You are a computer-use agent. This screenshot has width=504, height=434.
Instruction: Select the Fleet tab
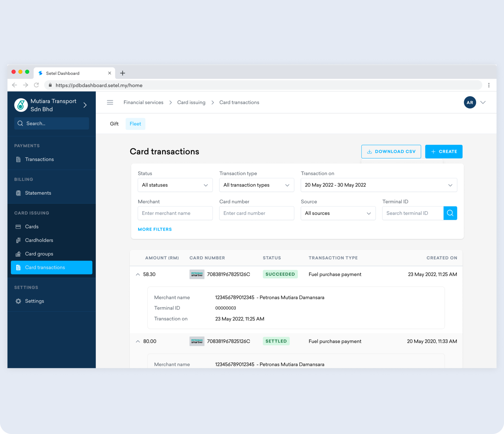pyautogui.click(x=135, y=124)
